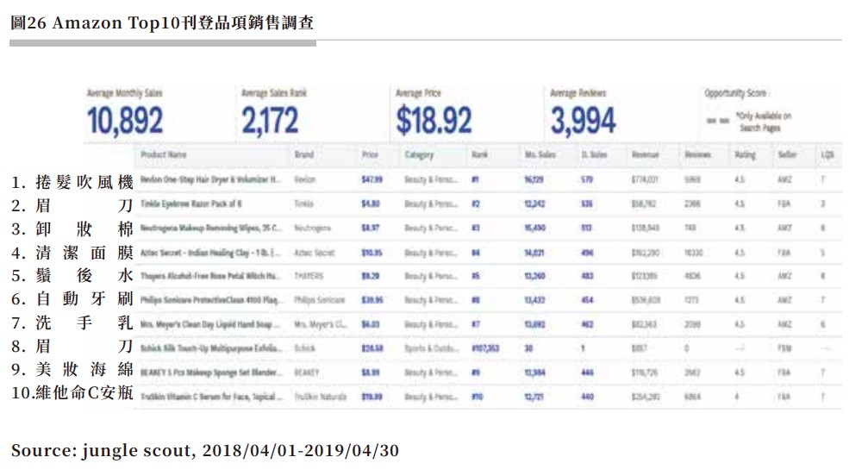
Task: Click label '7. 洗手乳'
Action: (x=72, y=323)
